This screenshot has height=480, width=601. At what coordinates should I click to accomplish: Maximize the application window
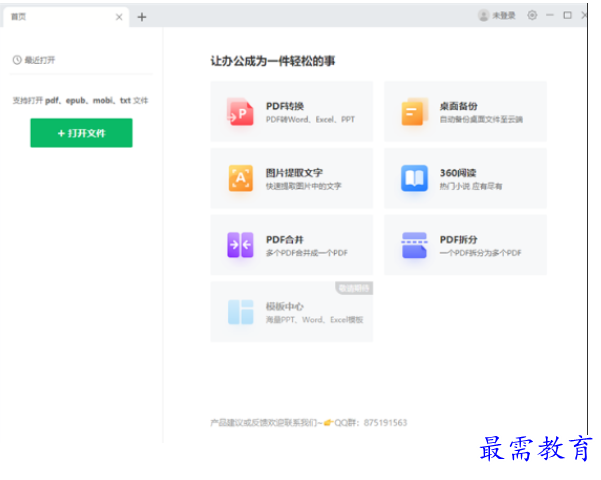pos(567,16)
